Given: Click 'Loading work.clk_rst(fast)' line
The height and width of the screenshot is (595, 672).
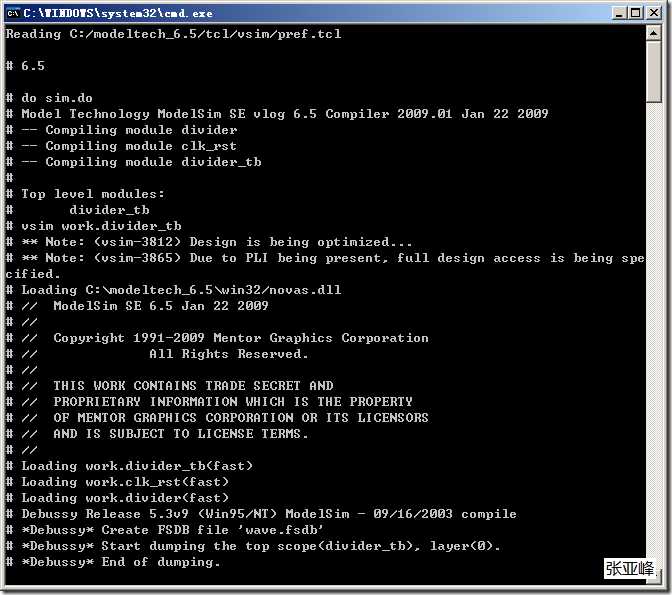Looking at the screenshot, I should pos(117,482).
